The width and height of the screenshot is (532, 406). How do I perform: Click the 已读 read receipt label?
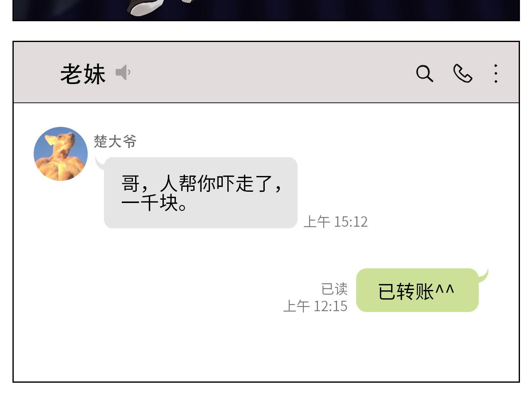pos(334,289)
